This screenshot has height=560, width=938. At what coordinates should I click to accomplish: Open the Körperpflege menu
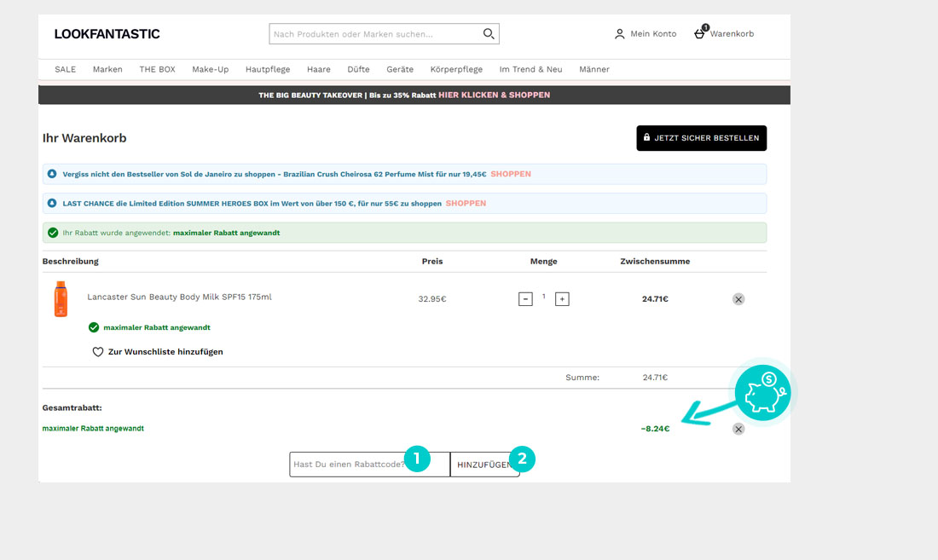[x=456, y=69]
